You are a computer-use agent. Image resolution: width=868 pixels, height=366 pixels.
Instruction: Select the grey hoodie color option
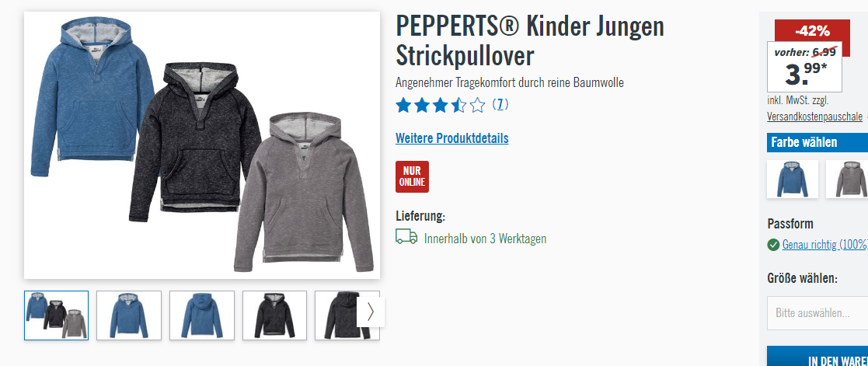pos(847,179)
